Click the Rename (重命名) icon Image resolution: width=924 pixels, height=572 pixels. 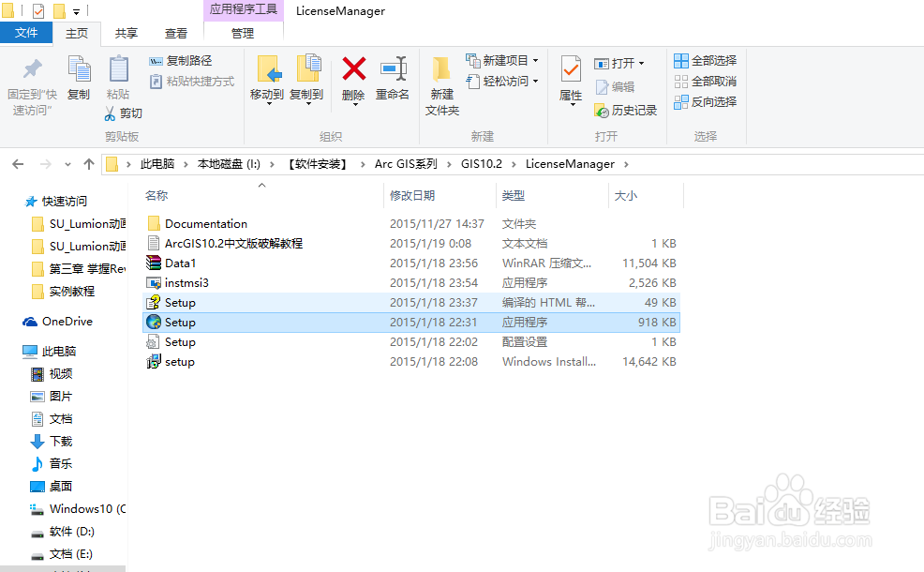393,69
